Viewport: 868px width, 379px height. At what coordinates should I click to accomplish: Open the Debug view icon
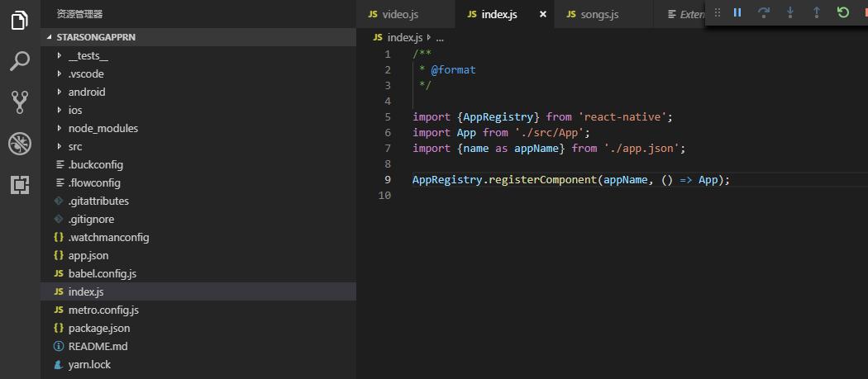[x=20, y=144]
